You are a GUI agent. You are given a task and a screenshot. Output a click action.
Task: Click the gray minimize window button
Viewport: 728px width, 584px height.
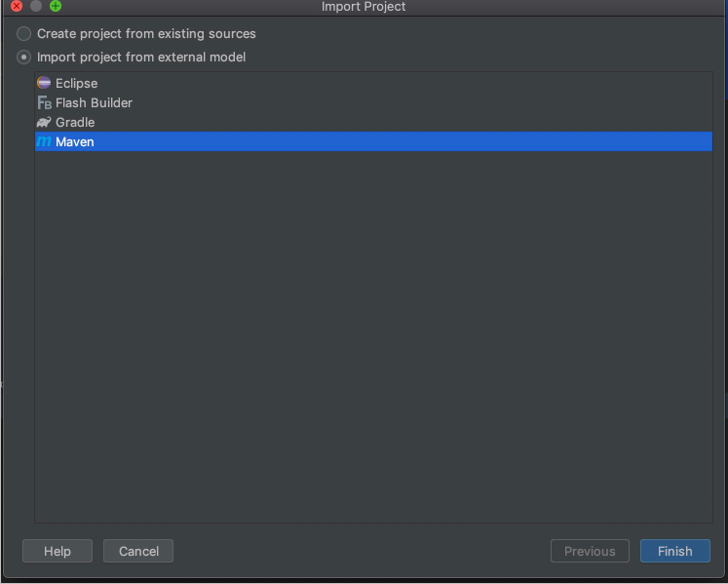[x=36, y=6]
